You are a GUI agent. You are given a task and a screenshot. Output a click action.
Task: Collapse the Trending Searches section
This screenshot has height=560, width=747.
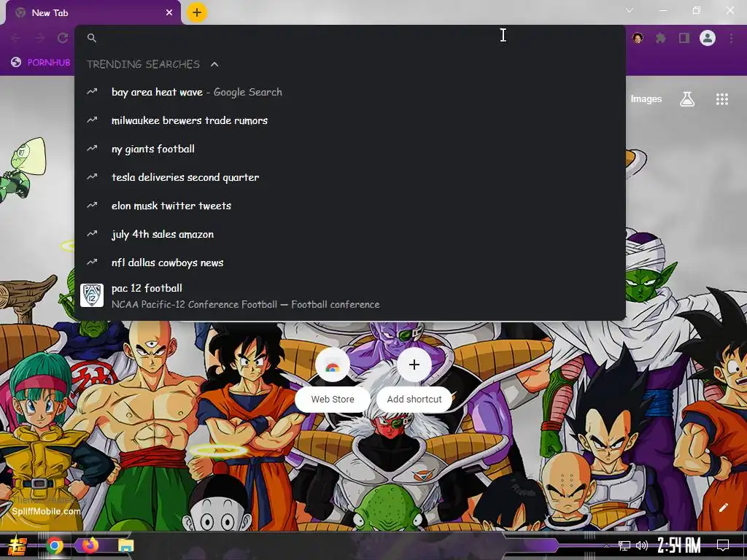click(214, 64)
